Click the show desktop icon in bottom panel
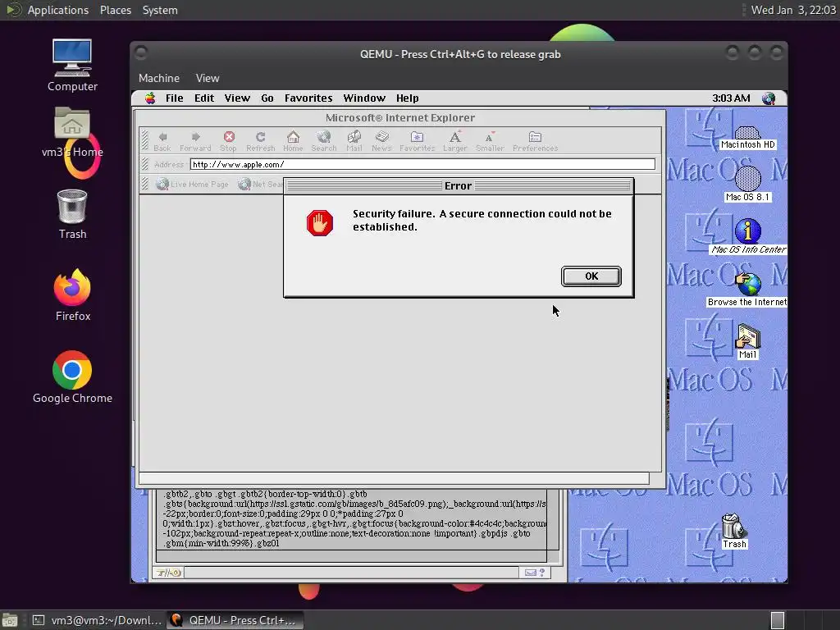Image resolution: width=840 pixels, height=630 pixels. 10,620
